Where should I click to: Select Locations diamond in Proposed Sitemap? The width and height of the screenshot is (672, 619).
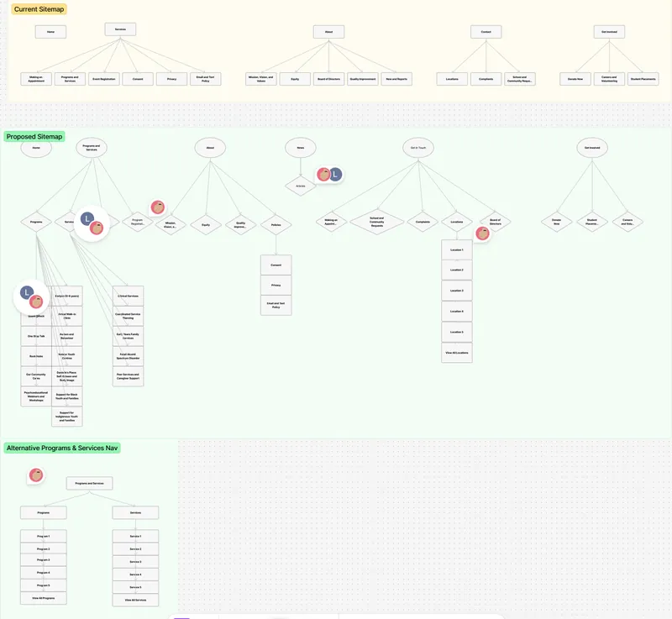point(457,222)
